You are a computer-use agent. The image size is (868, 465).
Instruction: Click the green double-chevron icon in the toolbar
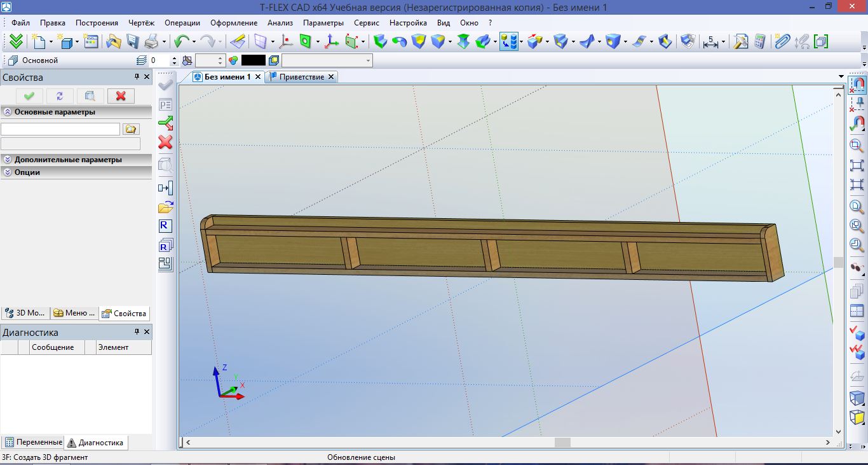pos(17,42)
